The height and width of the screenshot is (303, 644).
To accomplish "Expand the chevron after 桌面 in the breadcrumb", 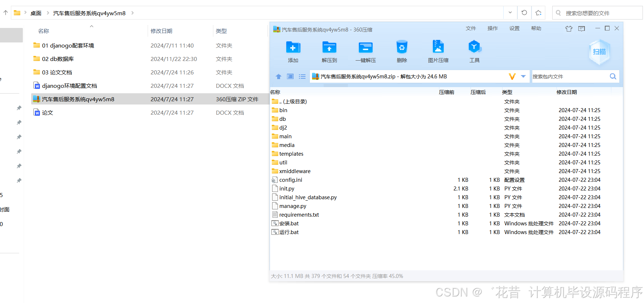I will 48,13.
